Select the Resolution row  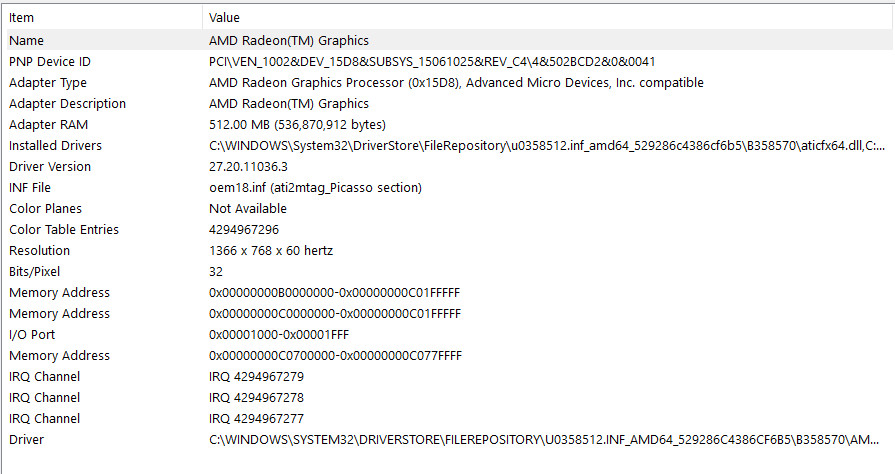[x=448, y=251]
